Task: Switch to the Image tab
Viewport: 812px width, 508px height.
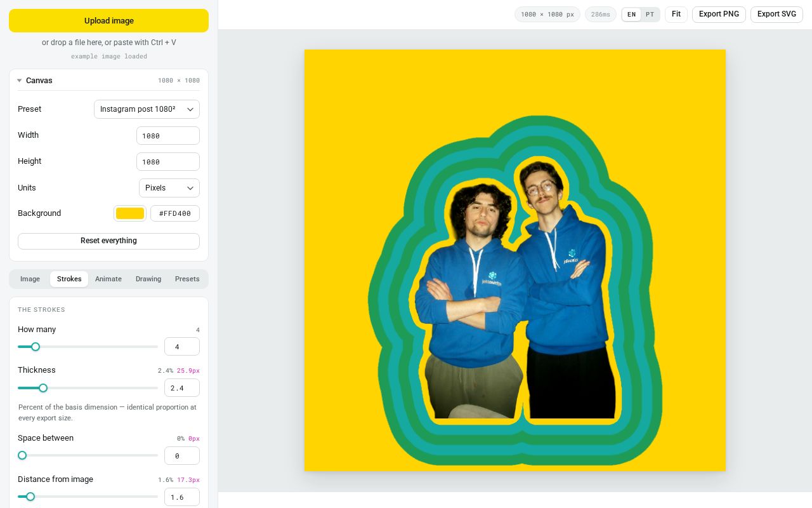Action: pos(30,279)
